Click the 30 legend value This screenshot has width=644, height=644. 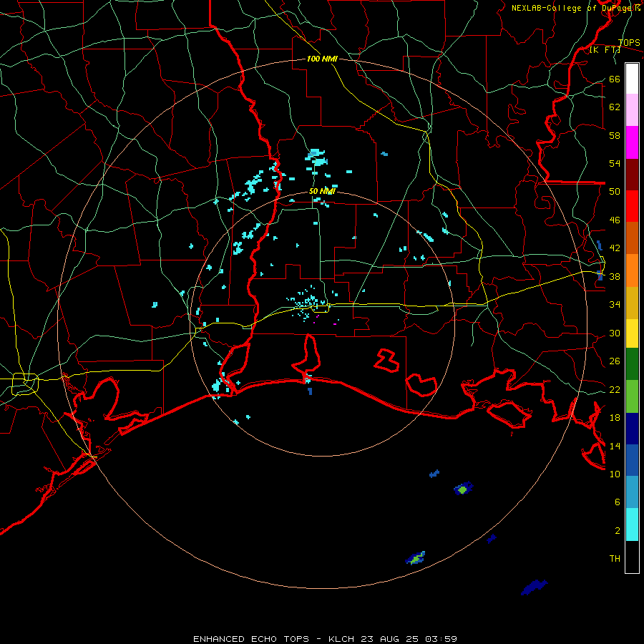click(x=615, y=333)
